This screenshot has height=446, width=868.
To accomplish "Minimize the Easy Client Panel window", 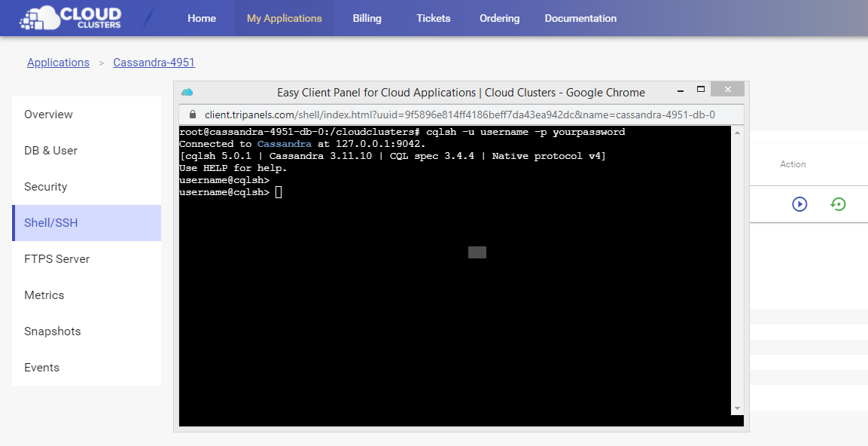I will (x=679, y=89).
